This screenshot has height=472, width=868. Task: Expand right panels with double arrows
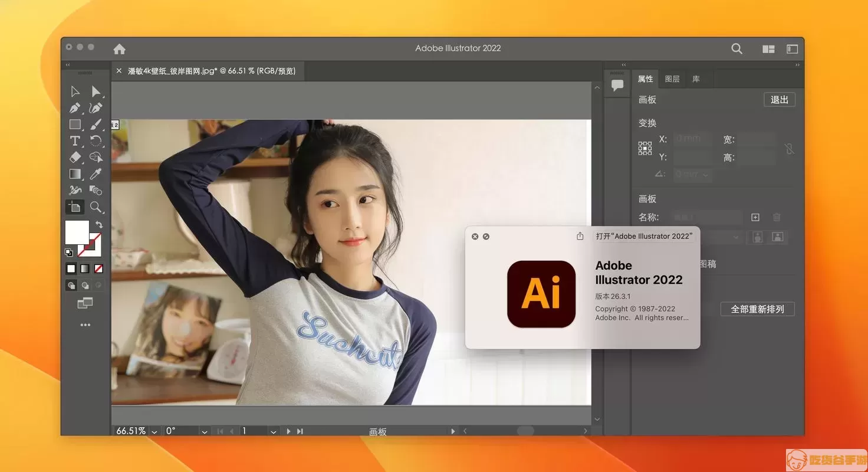pyautogui.click(x=798, y=65)
